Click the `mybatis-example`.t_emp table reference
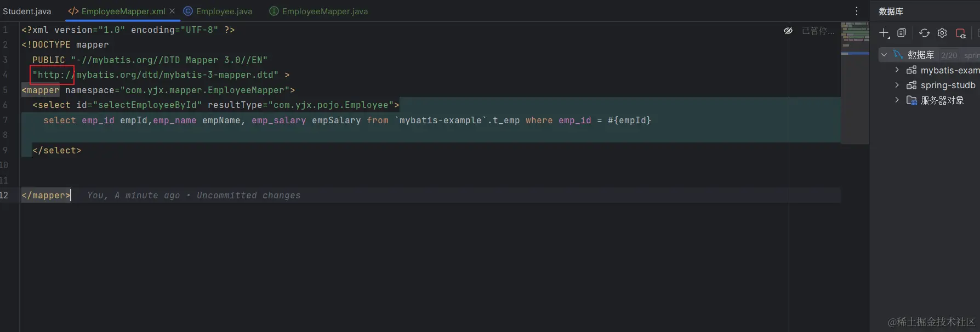 [457, 120]
